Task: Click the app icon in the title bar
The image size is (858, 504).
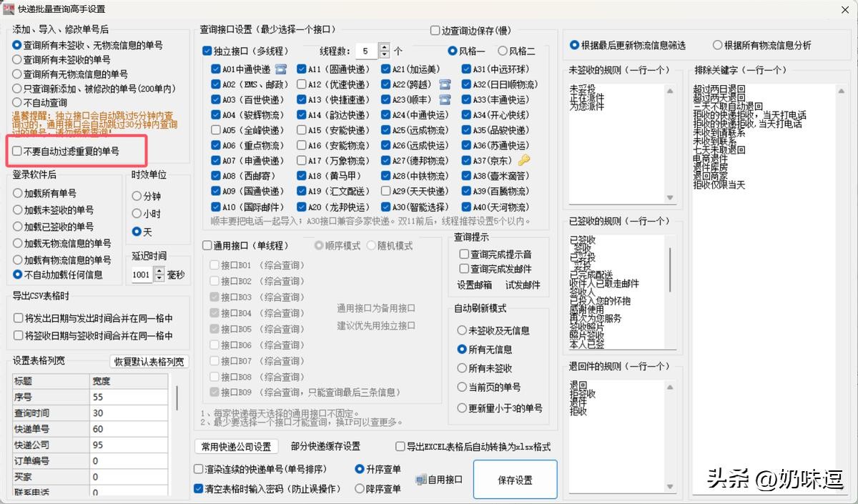Action: pos(10,9)
